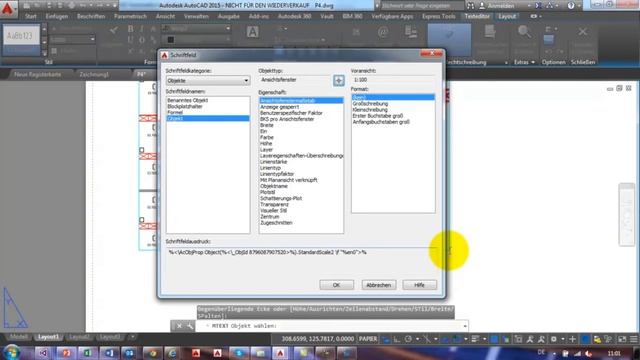Open the Start ribbon tab
Viewport: 640px width, 360px height.
(31, 16)
